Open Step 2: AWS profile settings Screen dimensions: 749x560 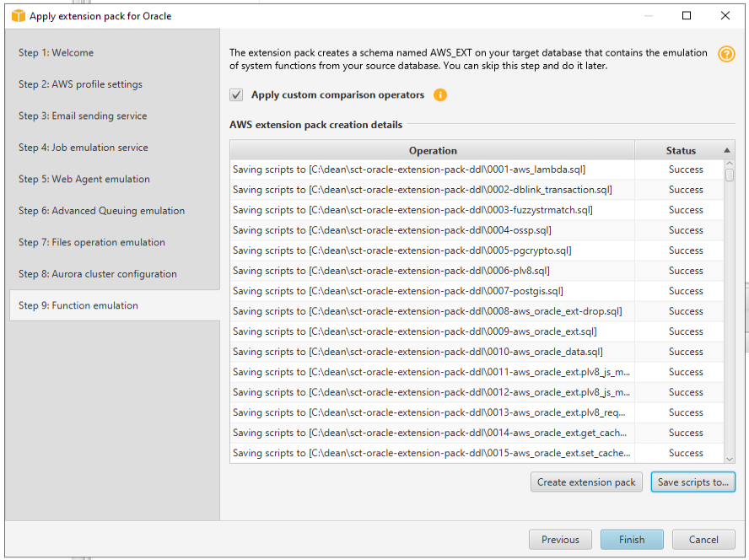click(x=80, y=84)
